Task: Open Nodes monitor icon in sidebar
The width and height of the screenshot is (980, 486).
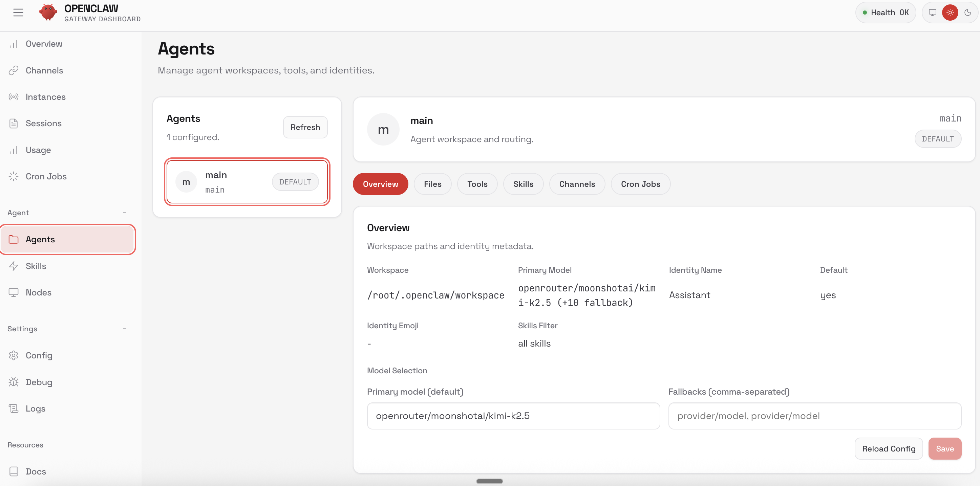Action: pos(14,292)
